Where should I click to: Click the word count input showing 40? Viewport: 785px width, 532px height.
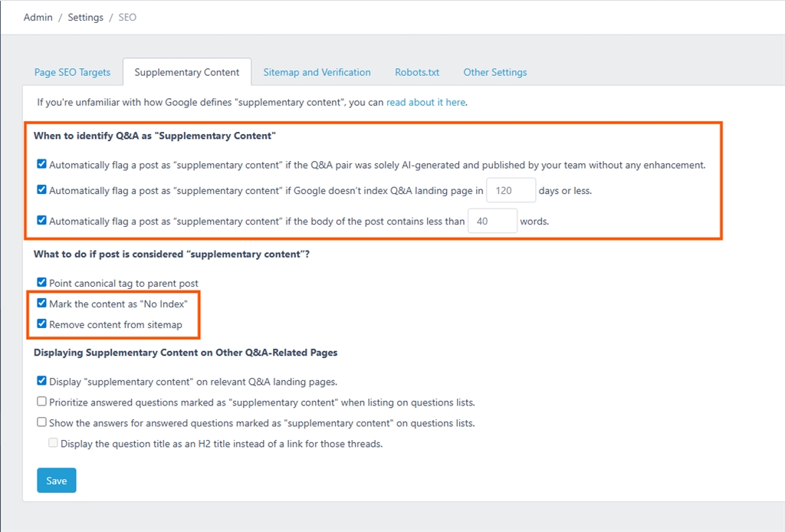pos(492,222)
